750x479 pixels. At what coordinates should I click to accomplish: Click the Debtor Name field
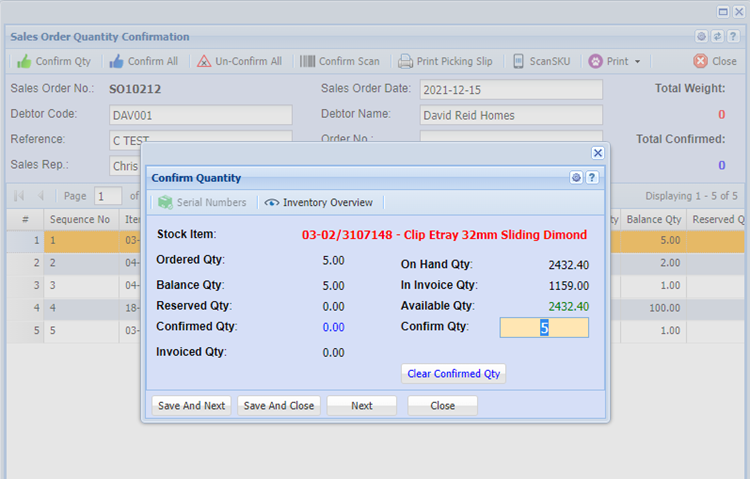[511, 115]
